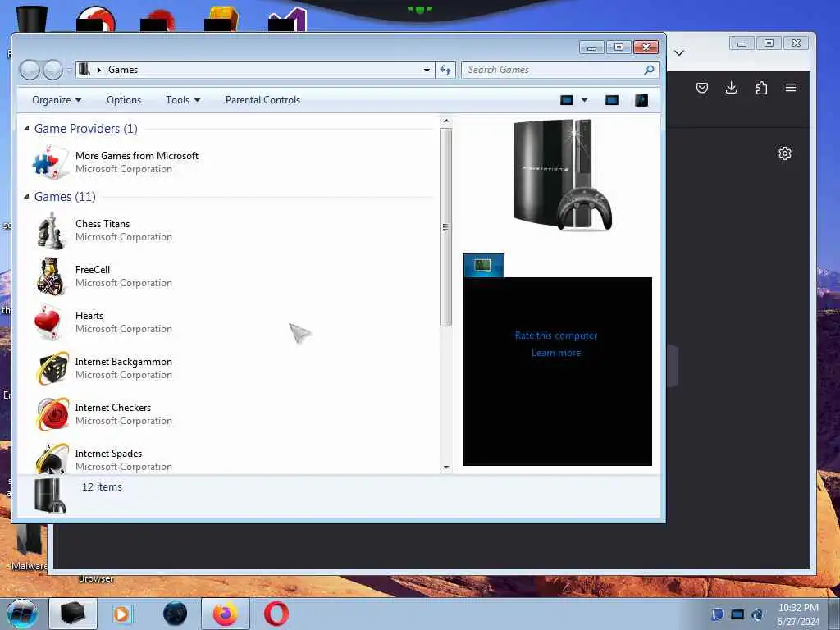Select Internet Spades icon
840x630 pixels.
[52, 458]
